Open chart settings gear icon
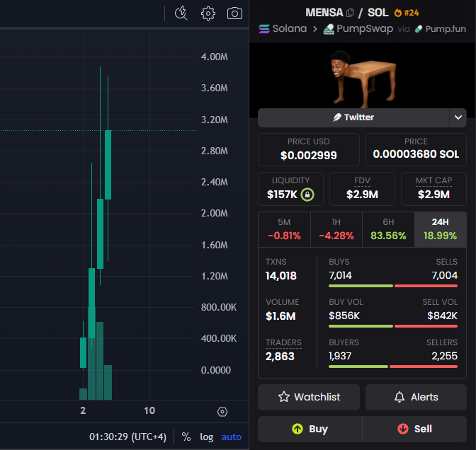This screenshot has width=476, height=450. [208, 13]
